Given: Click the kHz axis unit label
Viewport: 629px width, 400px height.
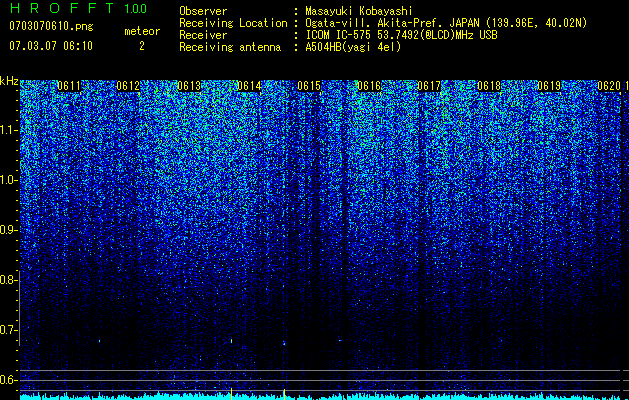Looking at the screenshot, I should [9, 81].
